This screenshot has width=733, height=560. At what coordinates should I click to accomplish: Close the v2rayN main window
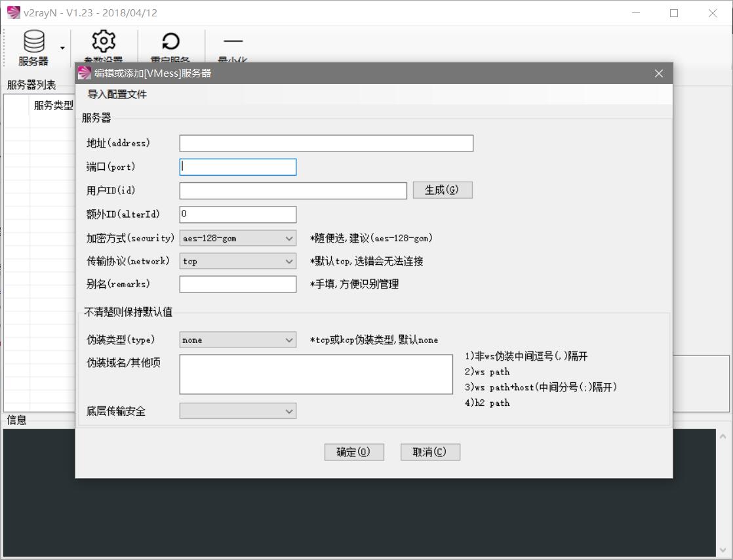click(713, 13)
